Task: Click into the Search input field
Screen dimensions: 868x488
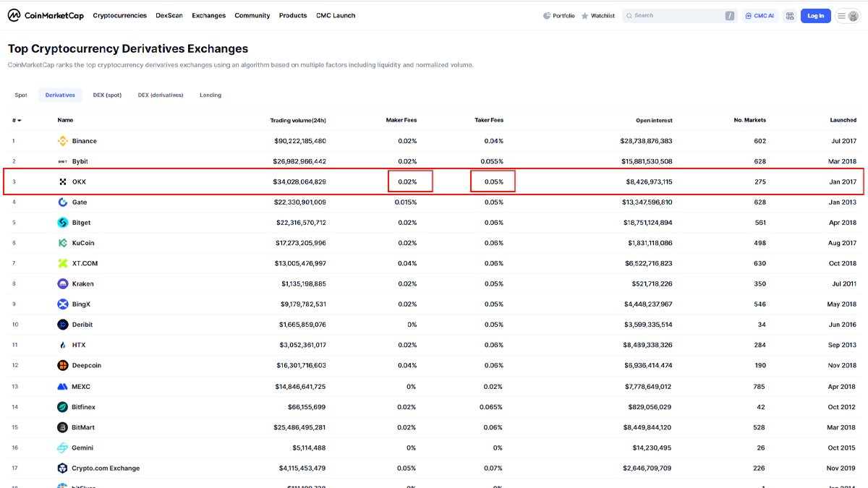Action: coord(673,16)
